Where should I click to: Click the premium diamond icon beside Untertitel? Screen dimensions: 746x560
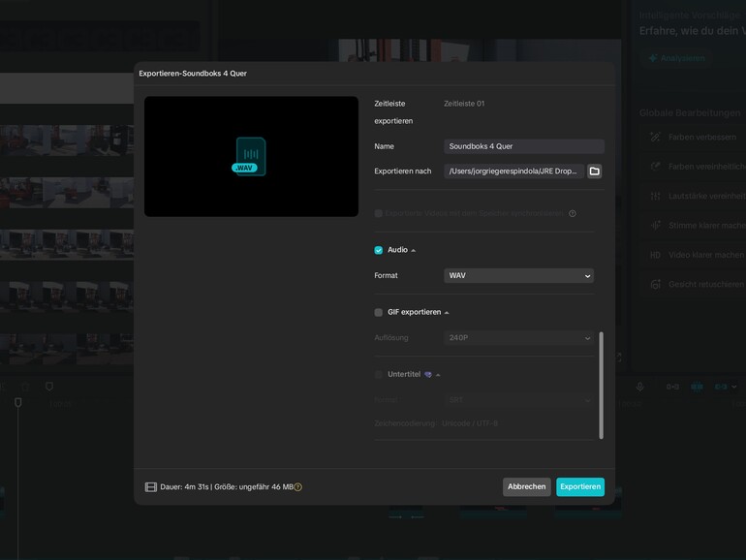coord(428,375)
